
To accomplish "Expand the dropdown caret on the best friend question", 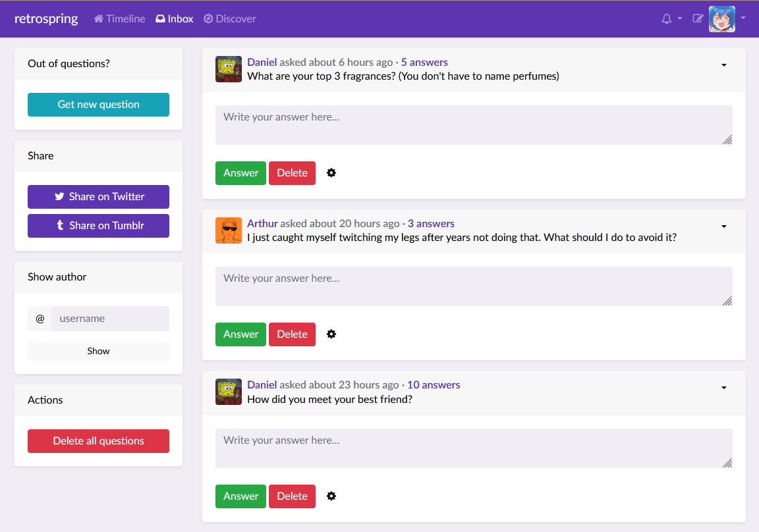I will [x=723, y=387].
